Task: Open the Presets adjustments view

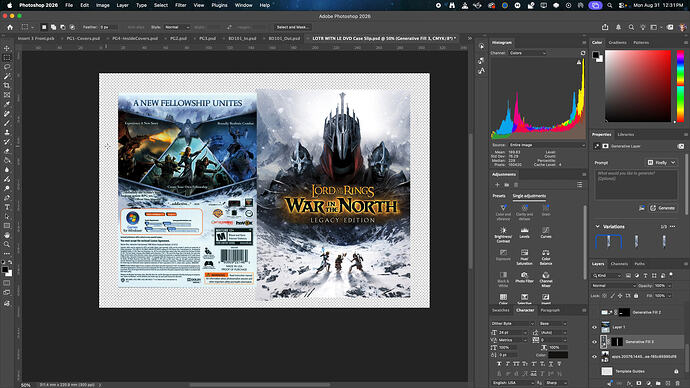Action: 499,196
